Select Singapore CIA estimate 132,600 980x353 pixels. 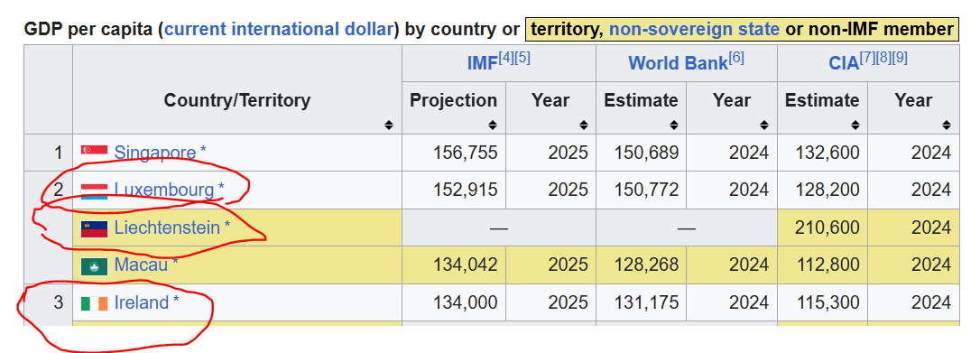pos(827,153)
